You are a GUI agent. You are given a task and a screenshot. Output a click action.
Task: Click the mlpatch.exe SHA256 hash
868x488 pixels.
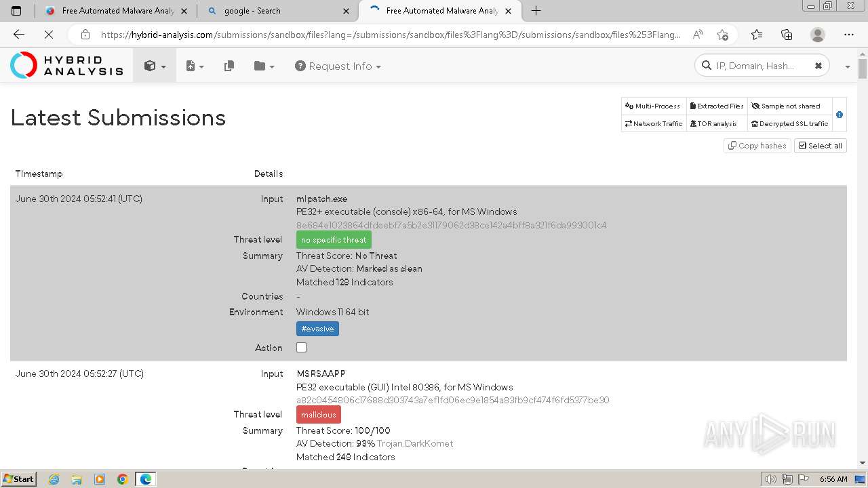tap(451, 225)
